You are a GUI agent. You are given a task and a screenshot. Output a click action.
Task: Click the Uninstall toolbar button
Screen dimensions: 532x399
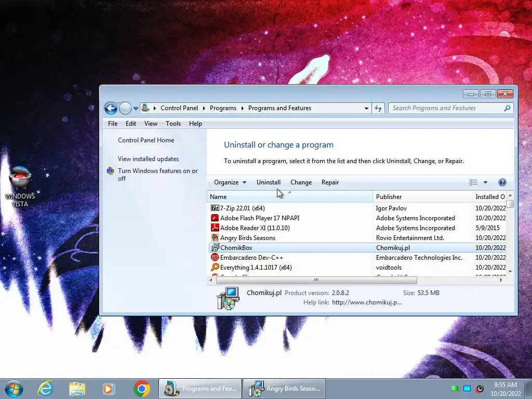click(269, 182)
